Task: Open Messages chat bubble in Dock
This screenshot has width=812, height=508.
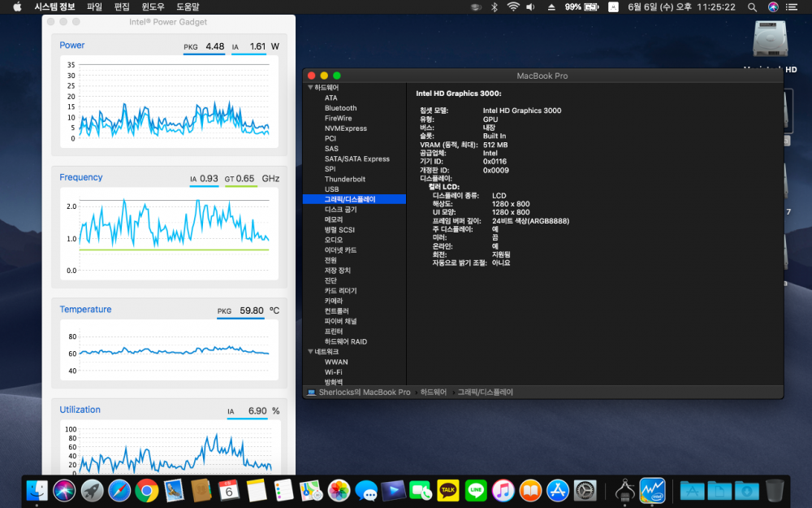Action: (366, 490)
